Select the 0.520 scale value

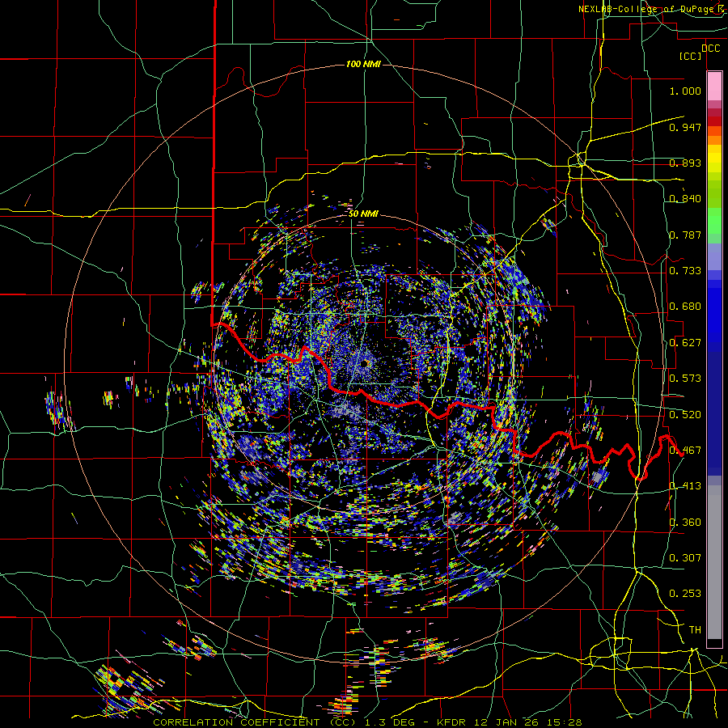pos(685,414)
